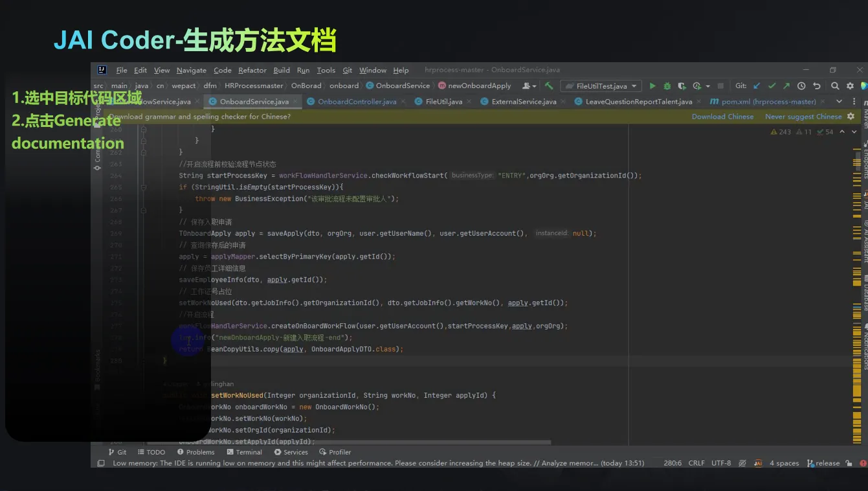Close the pom.xml tab
This screenshot has width=868, height=491.
coord(823,102)
